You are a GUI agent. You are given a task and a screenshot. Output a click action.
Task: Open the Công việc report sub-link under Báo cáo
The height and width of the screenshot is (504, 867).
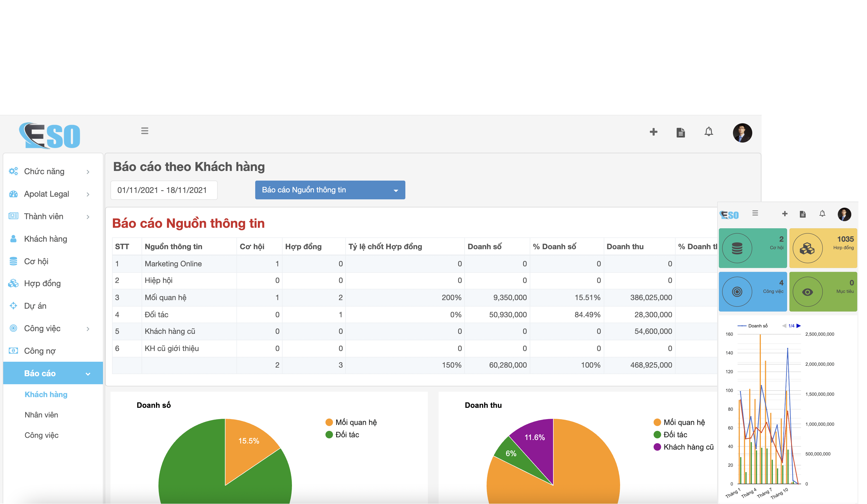pyautogui.click(x=41, y=435)
